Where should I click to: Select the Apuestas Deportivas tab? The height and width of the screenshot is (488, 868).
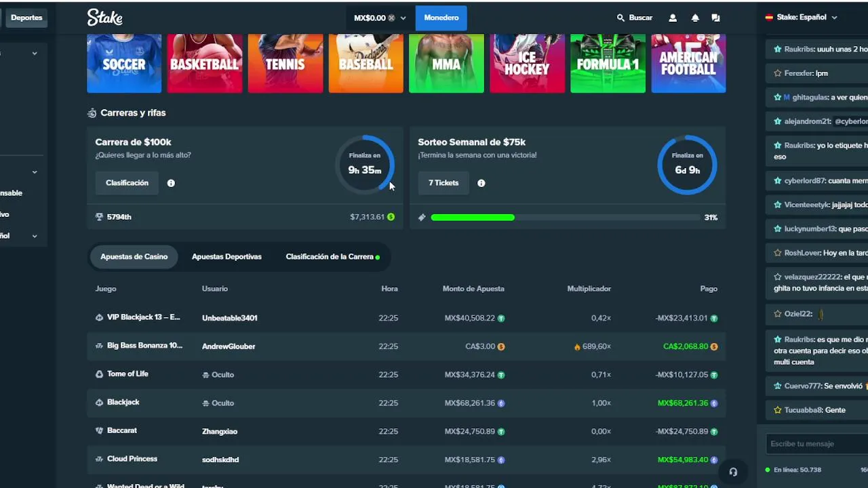pyautogui.click(x=226, y=257)
